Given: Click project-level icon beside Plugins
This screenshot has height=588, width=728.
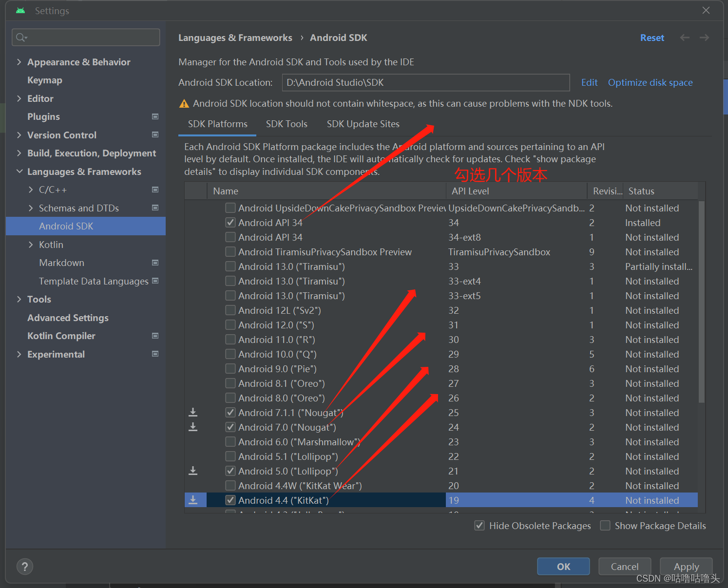Looking at the screenshot, I should click(155, 116).
